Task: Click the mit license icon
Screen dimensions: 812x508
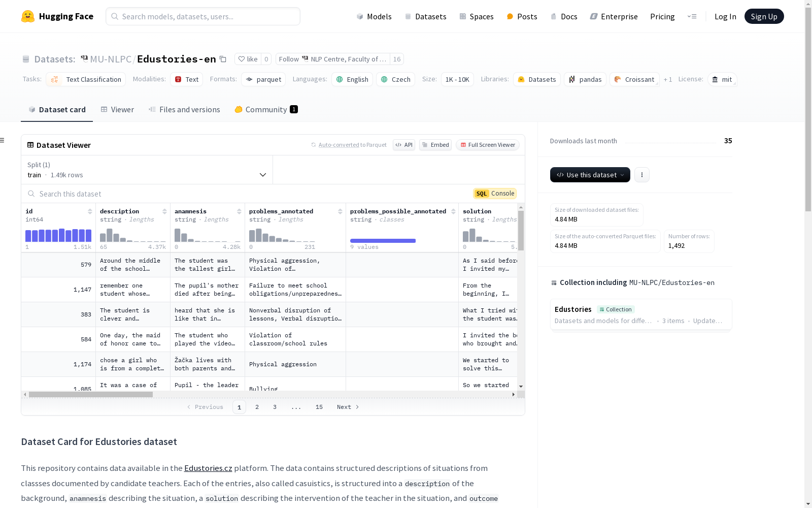Action: [715, 79]
